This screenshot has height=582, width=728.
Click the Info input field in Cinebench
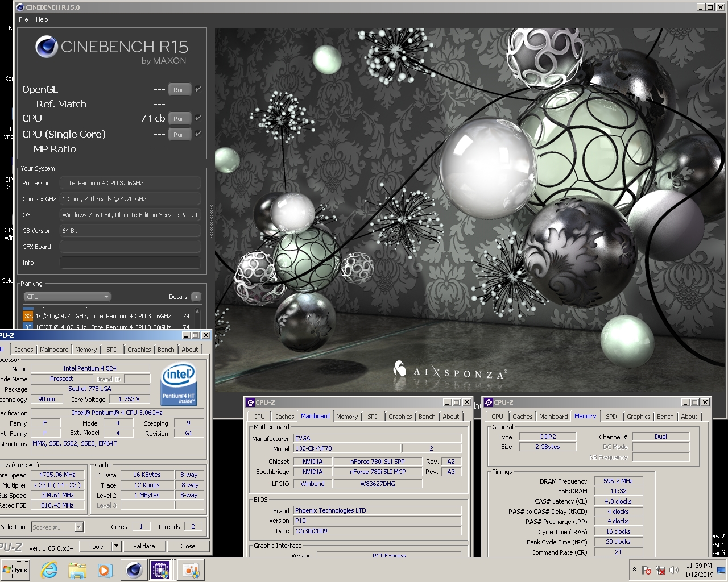tap(130, 263)
